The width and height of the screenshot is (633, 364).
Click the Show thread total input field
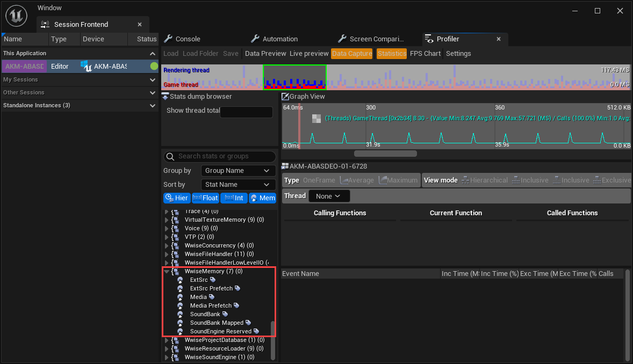(246, 112)
